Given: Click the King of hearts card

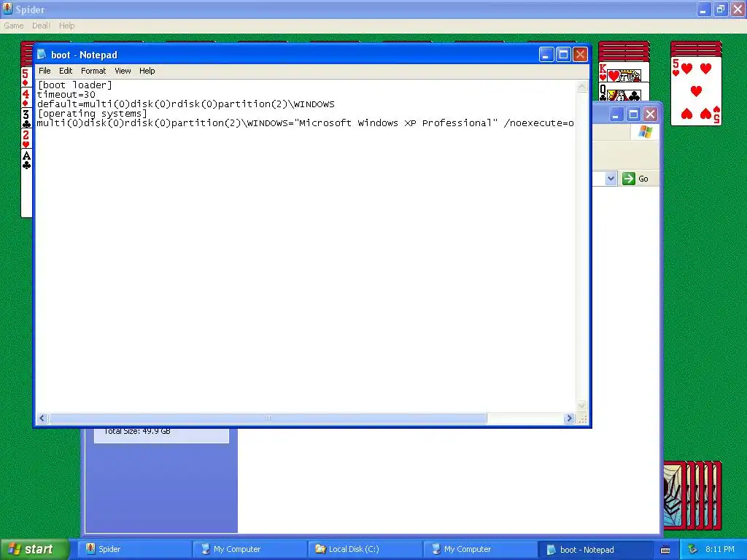Looking at the screenshot, I should click(624, 72).
